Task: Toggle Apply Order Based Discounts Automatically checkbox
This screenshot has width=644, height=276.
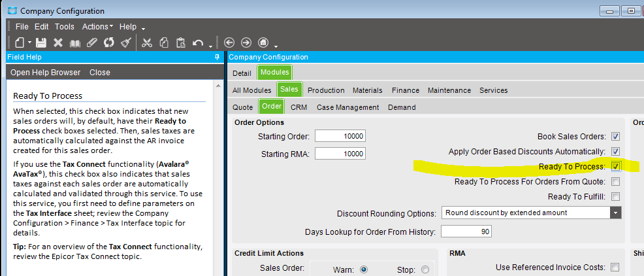Action: pos(615,151)
